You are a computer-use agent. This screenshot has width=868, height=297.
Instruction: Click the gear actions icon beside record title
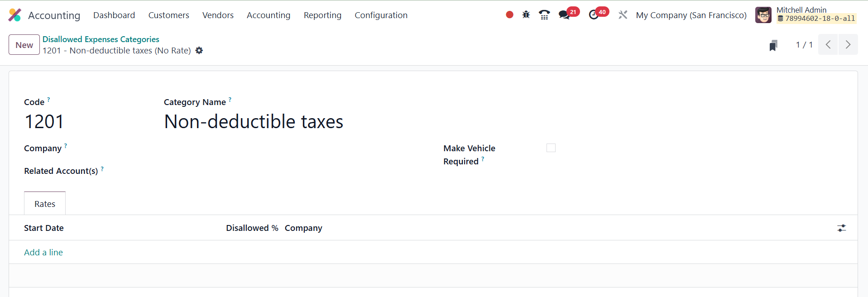(x=199, y=51)
